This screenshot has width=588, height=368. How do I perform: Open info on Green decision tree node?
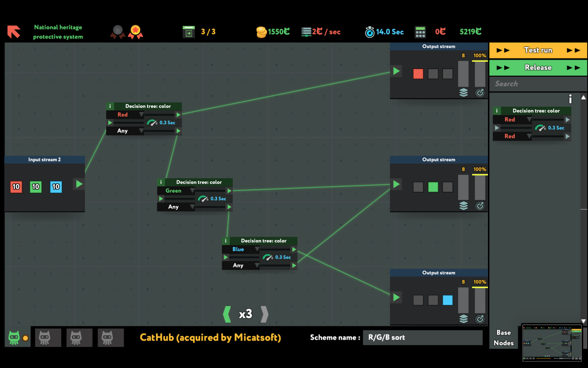[161, 182]
